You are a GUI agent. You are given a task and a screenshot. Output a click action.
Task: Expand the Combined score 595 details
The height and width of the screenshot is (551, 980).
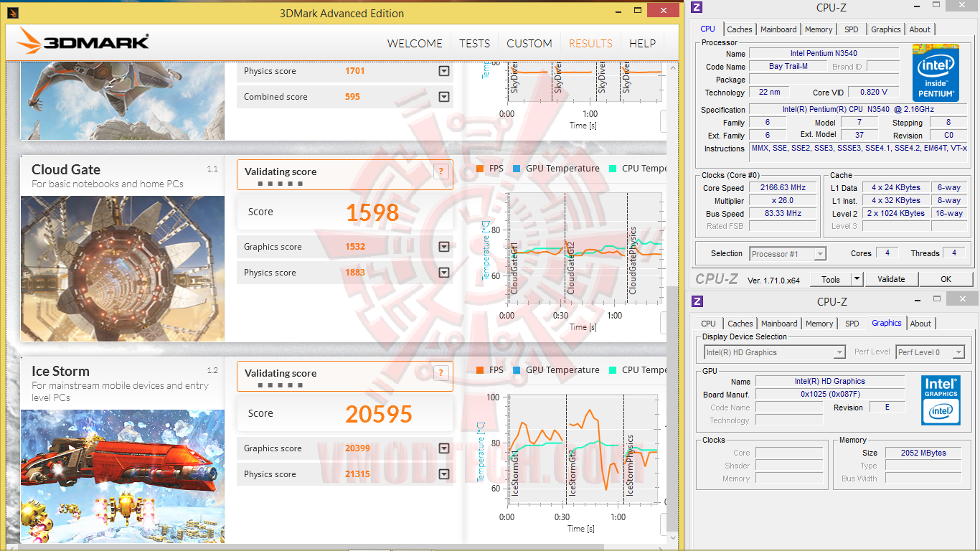coord(444,97)
